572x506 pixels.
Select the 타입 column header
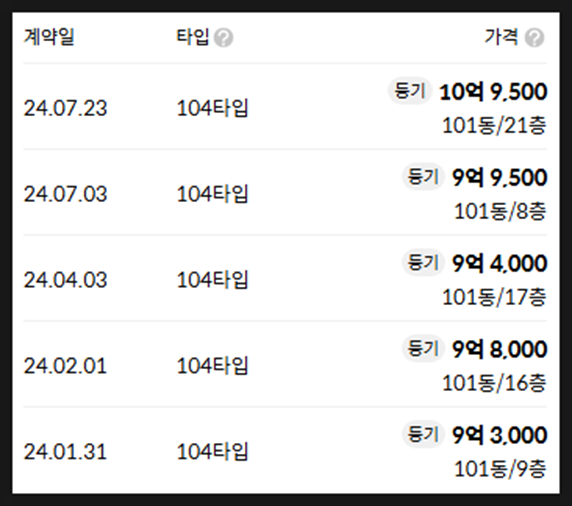click(193, 37)
